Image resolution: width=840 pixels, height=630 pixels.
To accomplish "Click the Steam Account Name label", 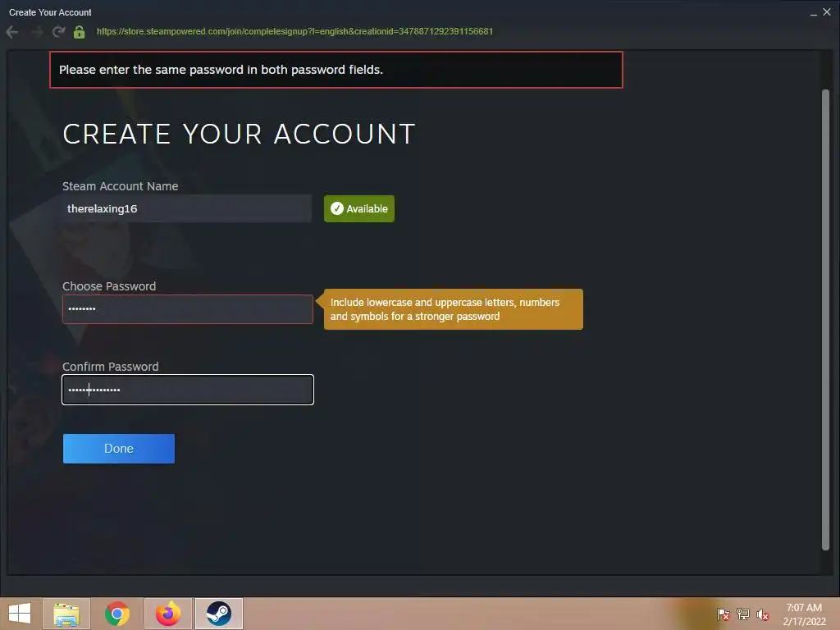I will pyautogui.click(x=121, y=186).
